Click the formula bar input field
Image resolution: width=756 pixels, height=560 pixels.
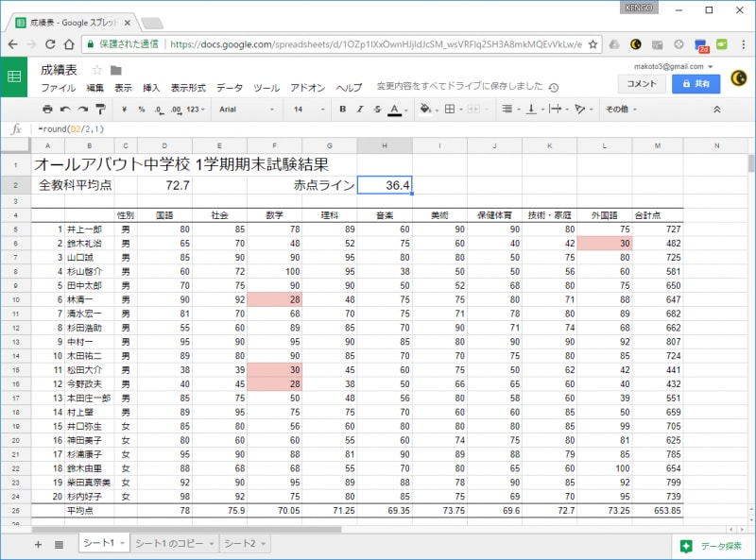click(x=378, y=129)
